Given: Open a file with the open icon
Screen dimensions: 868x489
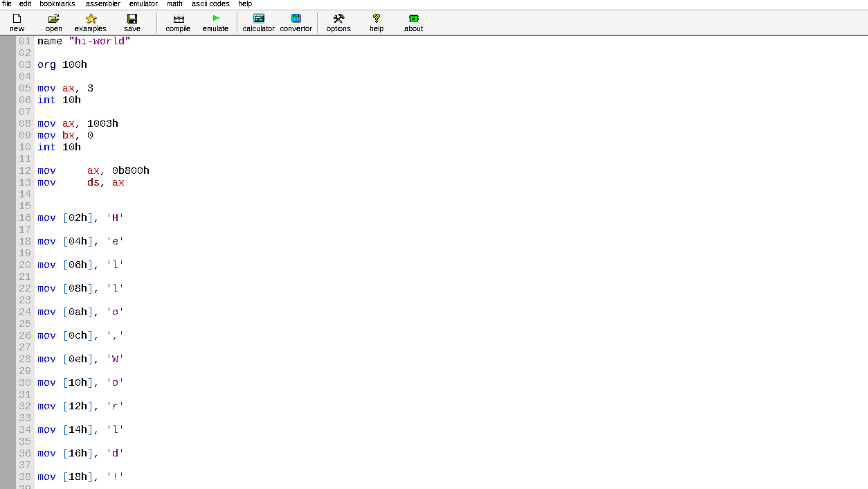Looking at the screenshot, I should click(53, 19).
